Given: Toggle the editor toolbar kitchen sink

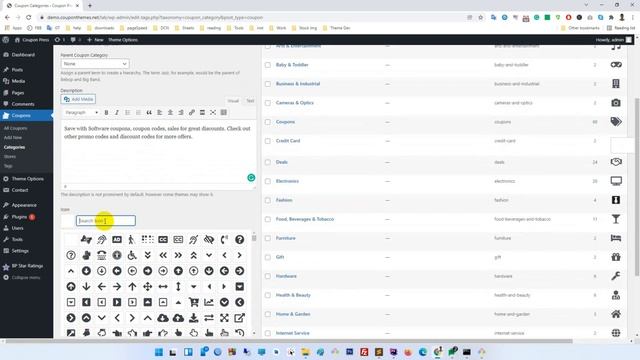Looking at the screenshot, I should 223,112.
